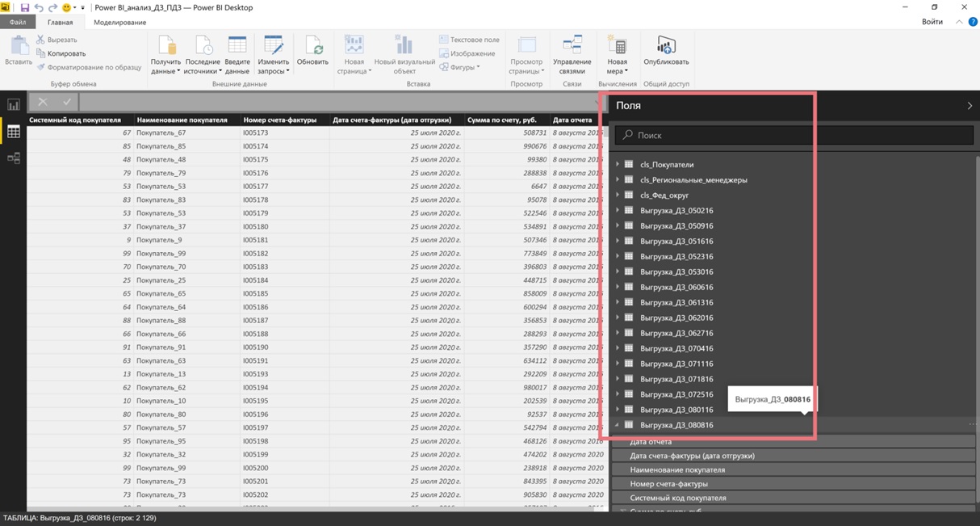
Task: Click the Войти sign-in link
Action: coord(932,22)
